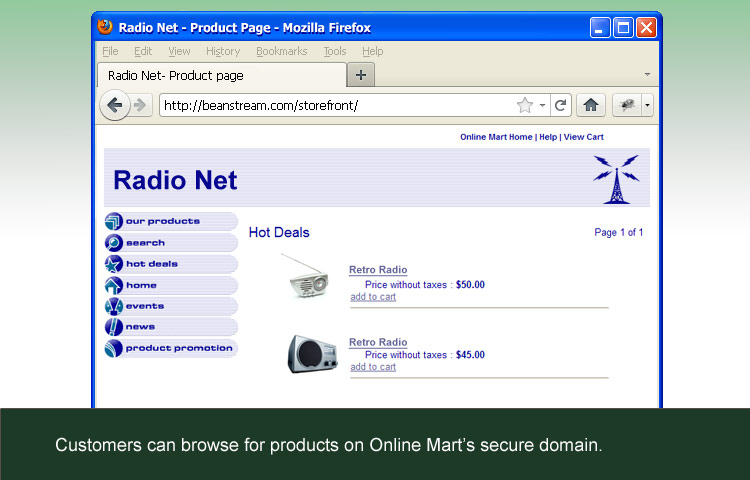Maximize the Firefox window

click(623, 28)
